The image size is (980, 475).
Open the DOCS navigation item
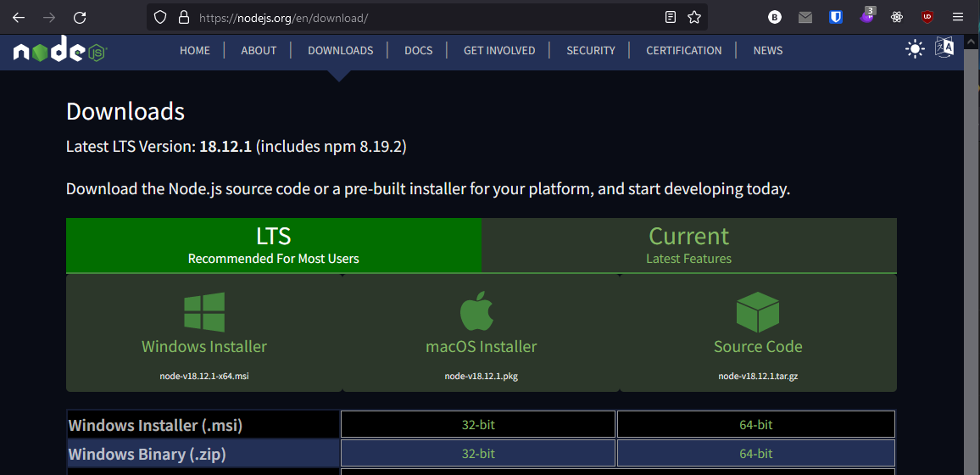click(418, 51)
